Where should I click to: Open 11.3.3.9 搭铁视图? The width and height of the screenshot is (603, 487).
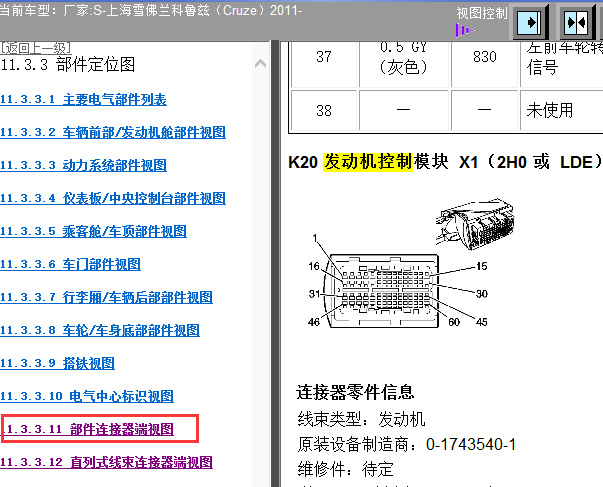coord(57,364)
